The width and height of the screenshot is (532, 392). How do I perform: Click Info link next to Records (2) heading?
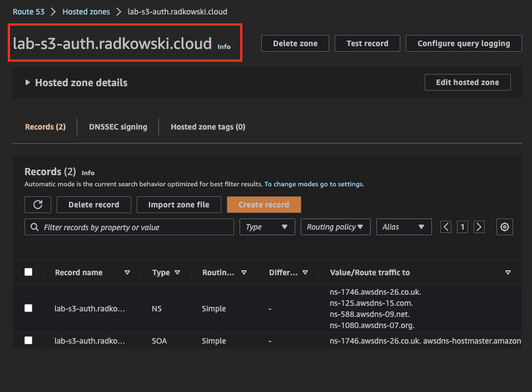point(88,173)
